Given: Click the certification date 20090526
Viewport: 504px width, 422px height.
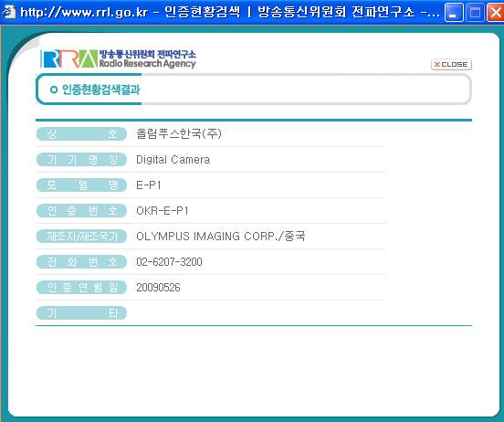Looking at the screenshot, I should 158,288.
